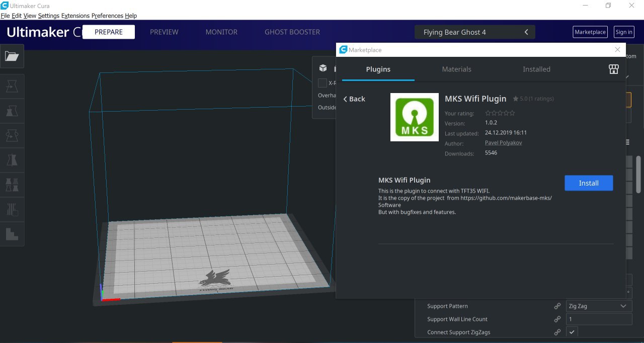Open the File menu

coord(5,16)
